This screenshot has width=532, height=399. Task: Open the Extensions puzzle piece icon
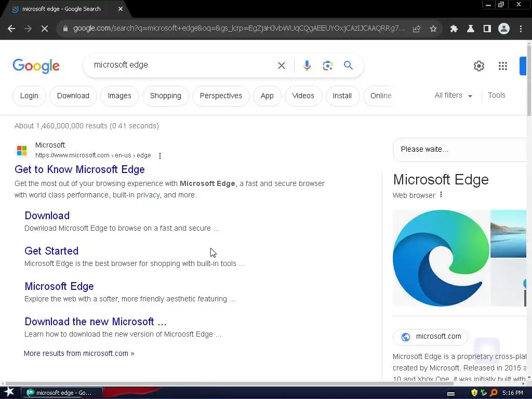coord(454,29)
